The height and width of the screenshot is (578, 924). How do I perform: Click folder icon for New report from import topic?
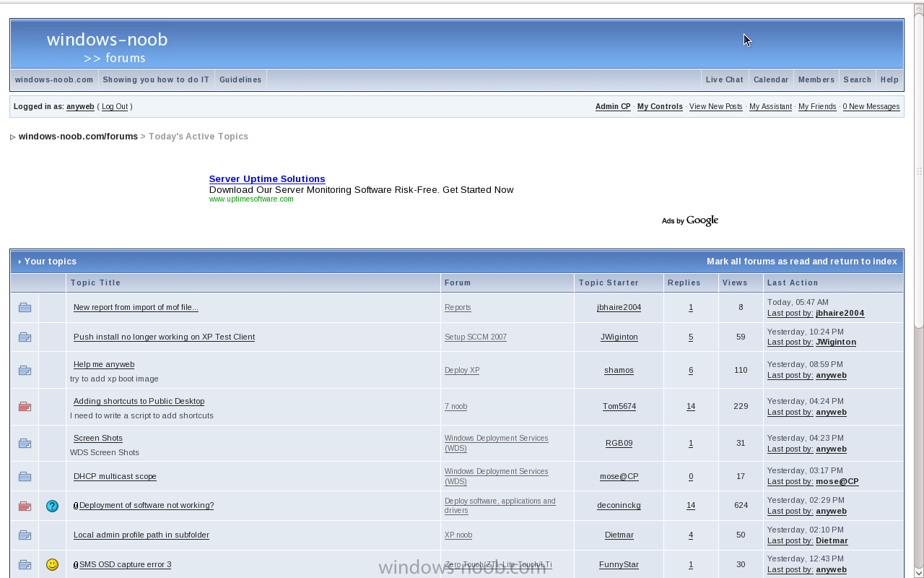coord(25,308)
